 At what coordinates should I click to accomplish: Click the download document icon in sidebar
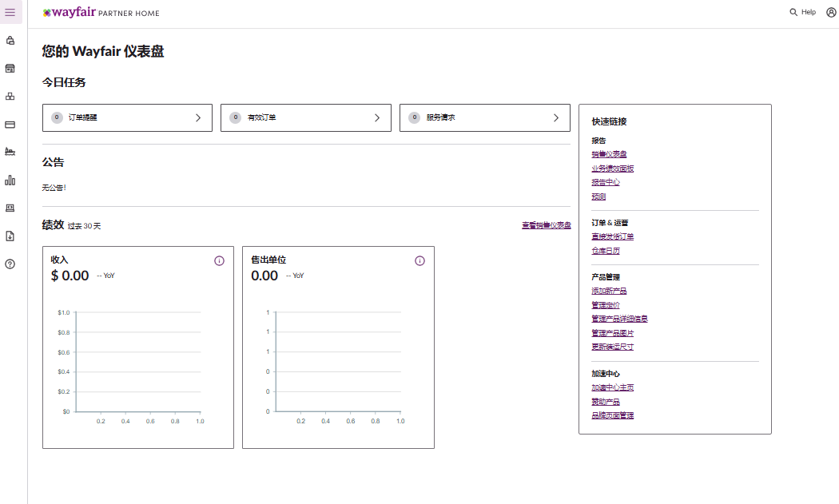point(10,236)
